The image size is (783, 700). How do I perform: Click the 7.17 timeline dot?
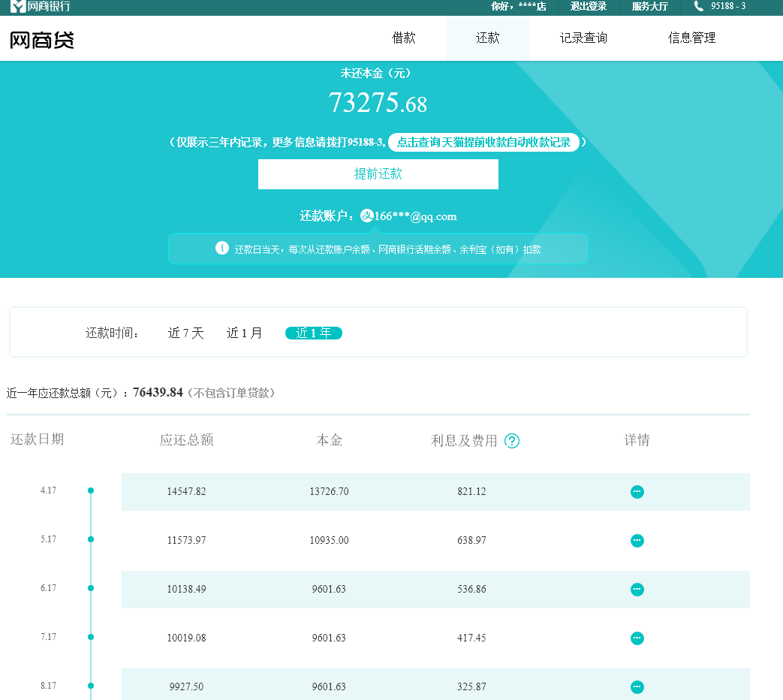point(91,637)
